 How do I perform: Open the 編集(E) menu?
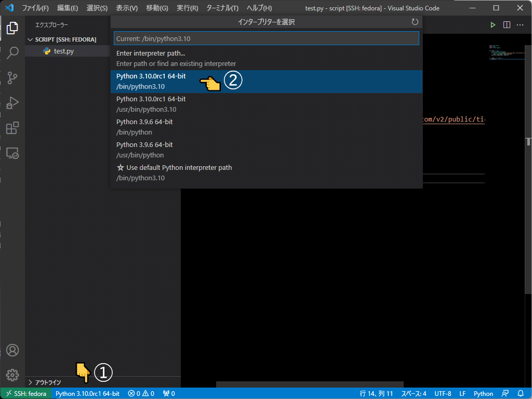[x=67, y=8]
